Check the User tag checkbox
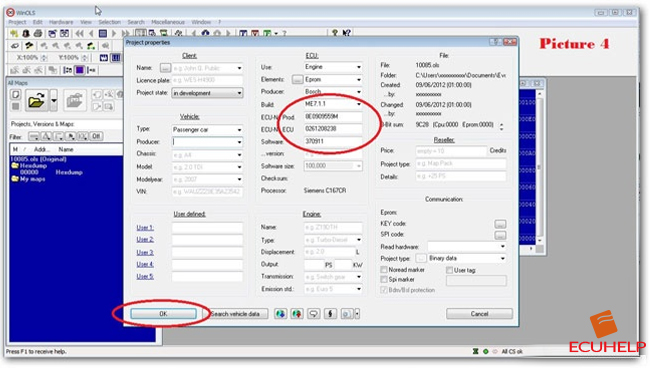The image size is (650, 368). pyautogui.click(x=449, y=270)
